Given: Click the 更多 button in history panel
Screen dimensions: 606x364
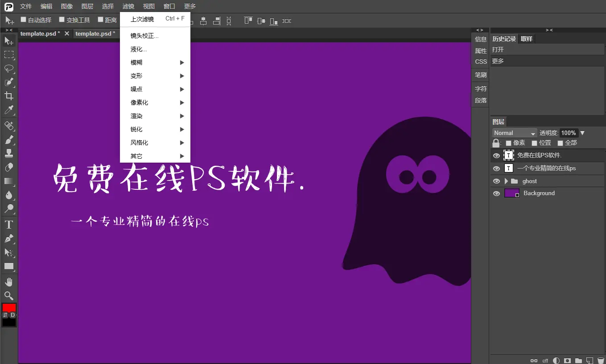Looking at the screenshot, I should pos(498,61).
